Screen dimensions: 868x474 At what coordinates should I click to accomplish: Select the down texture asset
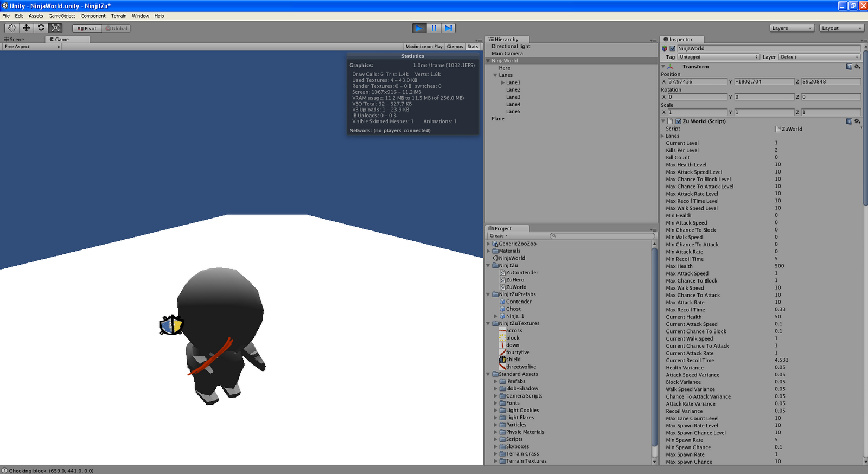[509, 345]
